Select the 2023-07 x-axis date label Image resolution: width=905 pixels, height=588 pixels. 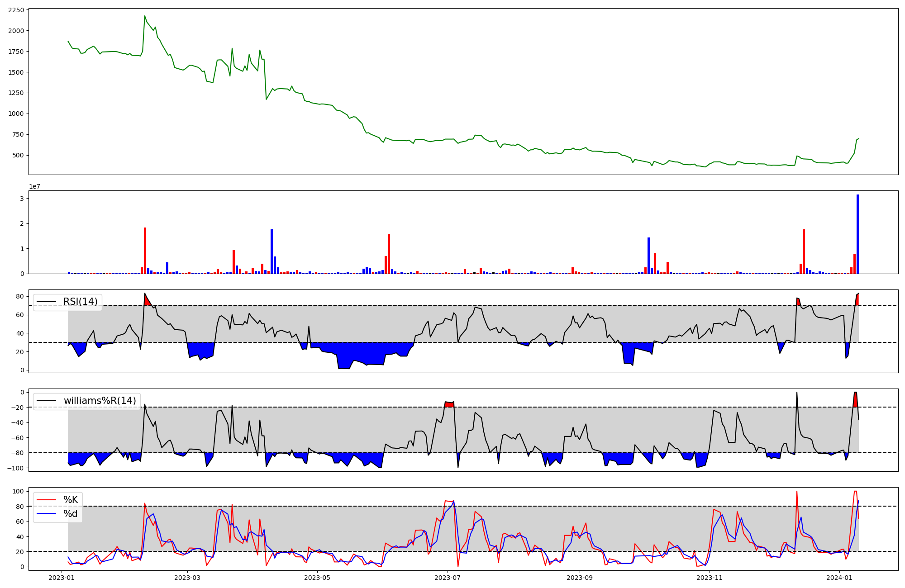(448, 578)
